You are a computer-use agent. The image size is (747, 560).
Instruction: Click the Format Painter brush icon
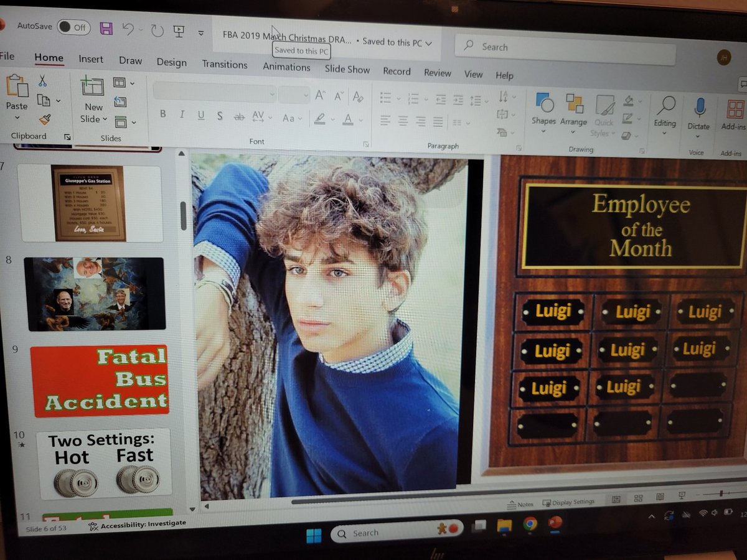click(44, 119)
